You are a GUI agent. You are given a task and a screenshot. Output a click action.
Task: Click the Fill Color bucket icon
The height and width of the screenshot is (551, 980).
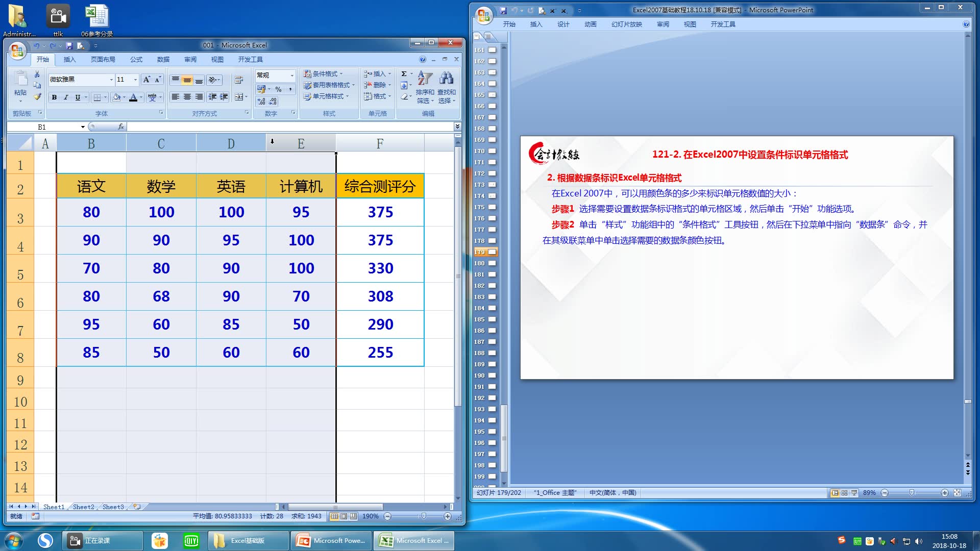[116, 97]
